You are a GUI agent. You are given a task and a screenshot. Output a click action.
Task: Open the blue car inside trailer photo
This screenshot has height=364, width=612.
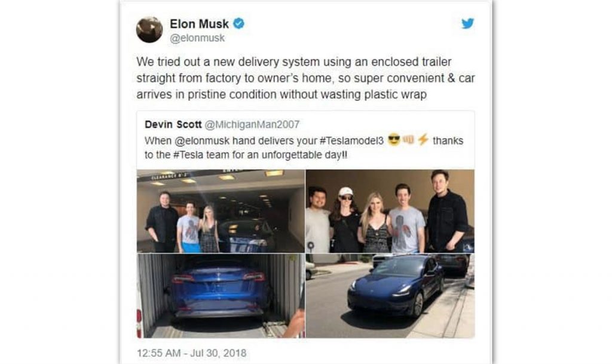(221, 296)
